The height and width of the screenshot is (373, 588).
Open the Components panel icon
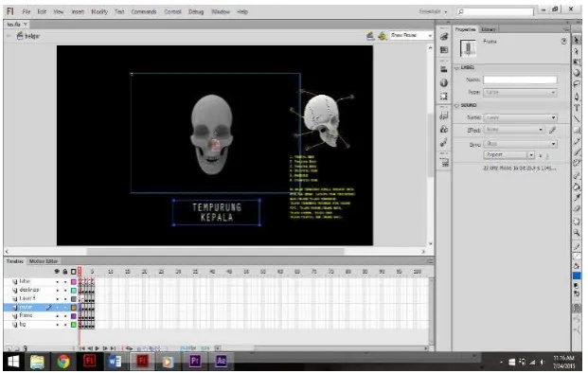(444, 130)
